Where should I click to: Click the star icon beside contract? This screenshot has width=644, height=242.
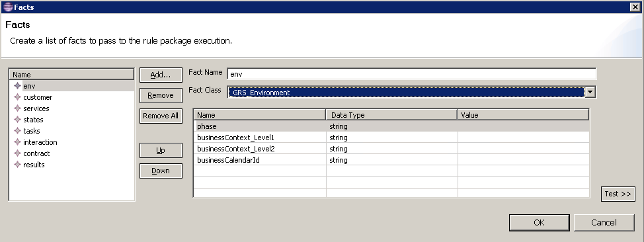(x=17, y=153)
